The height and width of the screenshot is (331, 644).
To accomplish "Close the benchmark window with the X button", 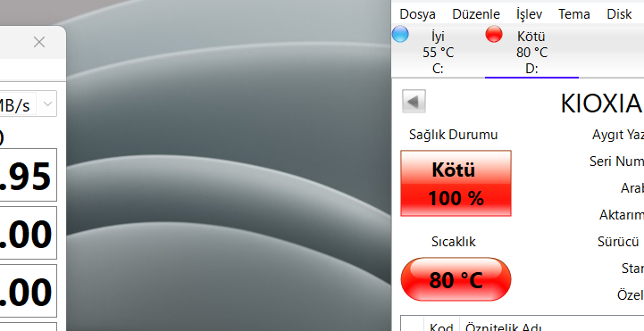I will point(39,42).
